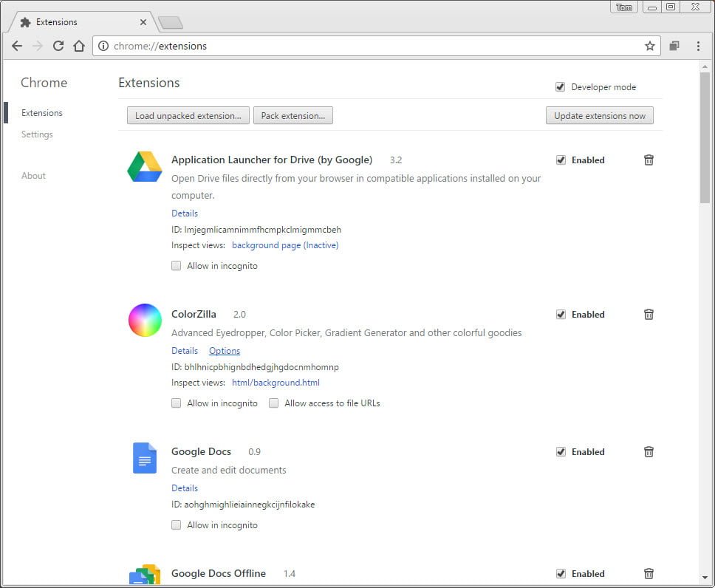Click the Google Docs document icon
This screenshot has width=715, height=588.
coord(145,458)
